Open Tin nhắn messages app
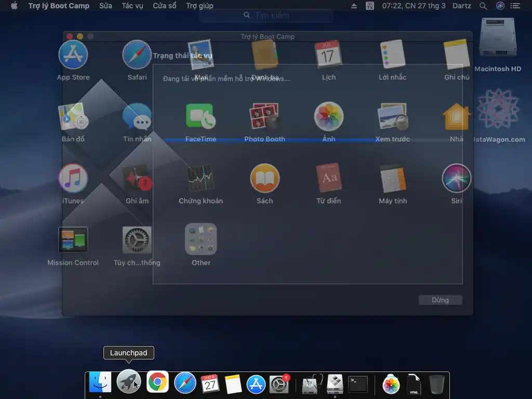This screenshot has width=532, height=399. tap(137, 116)
